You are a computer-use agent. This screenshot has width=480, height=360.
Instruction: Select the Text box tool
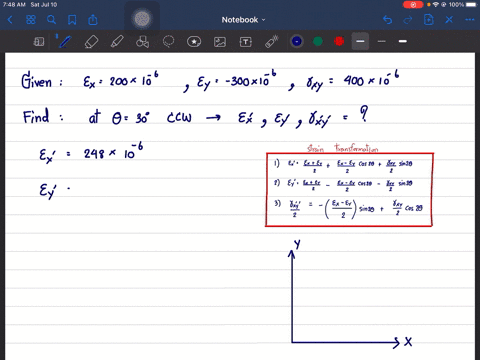click(x=246, y=42)
